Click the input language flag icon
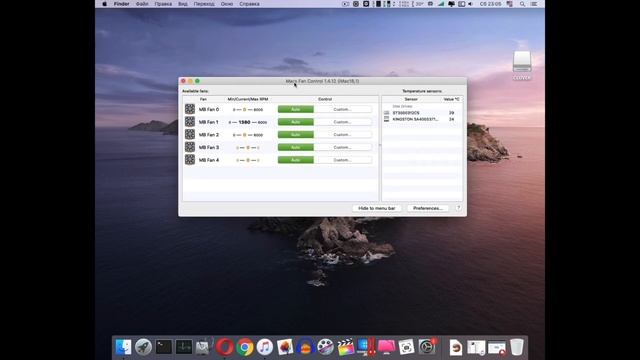The width and height of the screenshot is (640, 360). tap(510, 4)
